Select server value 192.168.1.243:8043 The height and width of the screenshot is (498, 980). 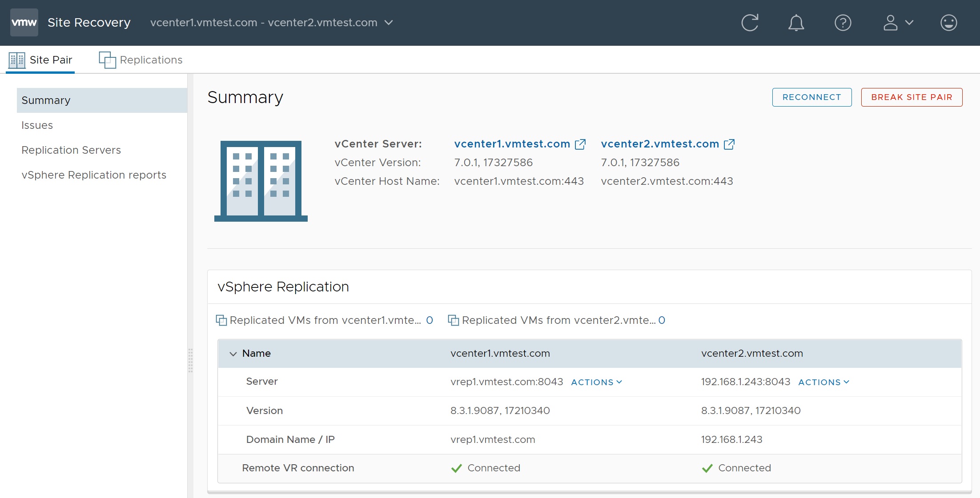746,382
